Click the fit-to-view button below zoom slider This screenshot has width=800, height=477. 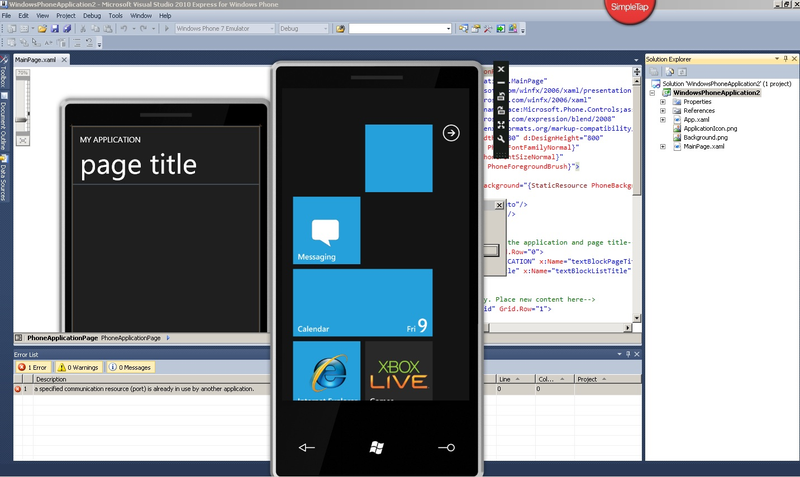pyautogui.click(x=22, y=140)
